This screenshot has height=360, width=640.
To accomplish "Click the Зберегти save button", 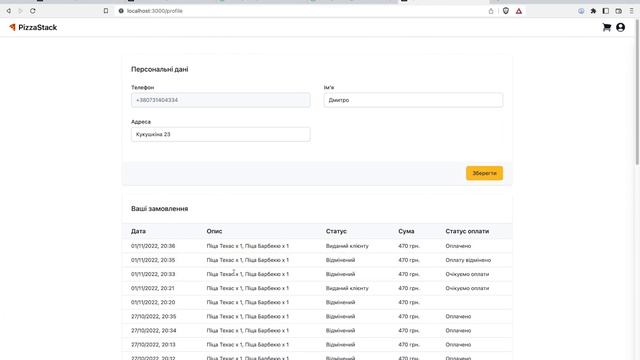I will (484, 173).
